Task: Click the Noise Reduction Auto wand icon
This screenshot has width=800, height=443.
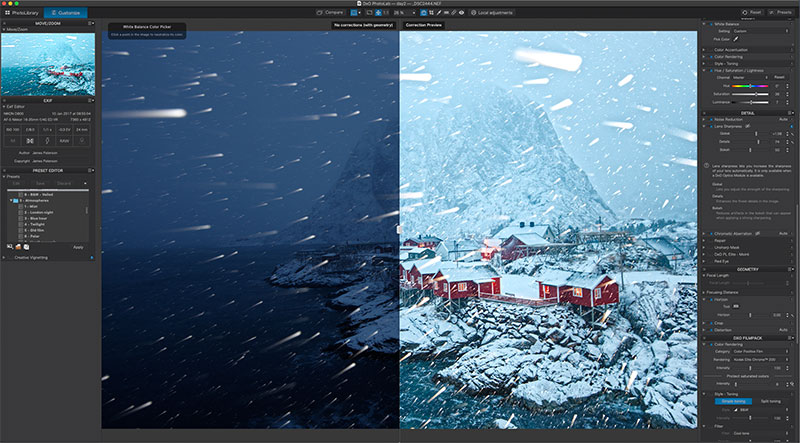Action: click(792, 119)
